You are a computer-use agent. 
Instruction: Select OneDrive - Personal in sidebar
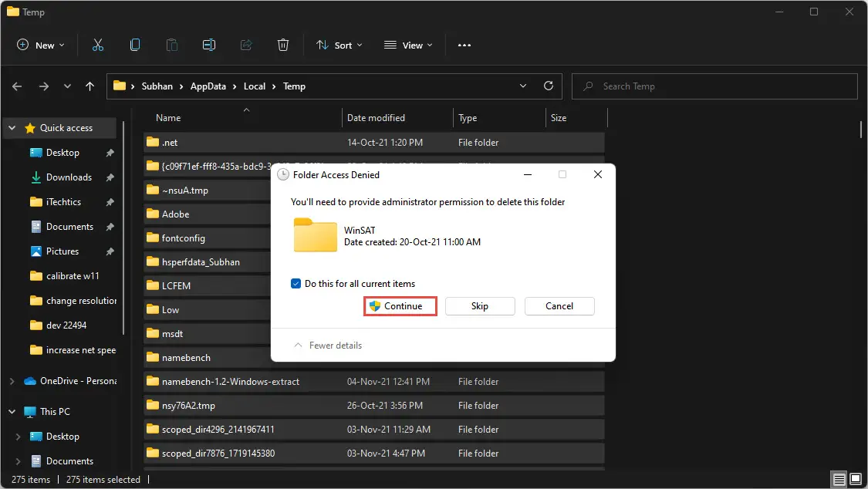[78, 380]
